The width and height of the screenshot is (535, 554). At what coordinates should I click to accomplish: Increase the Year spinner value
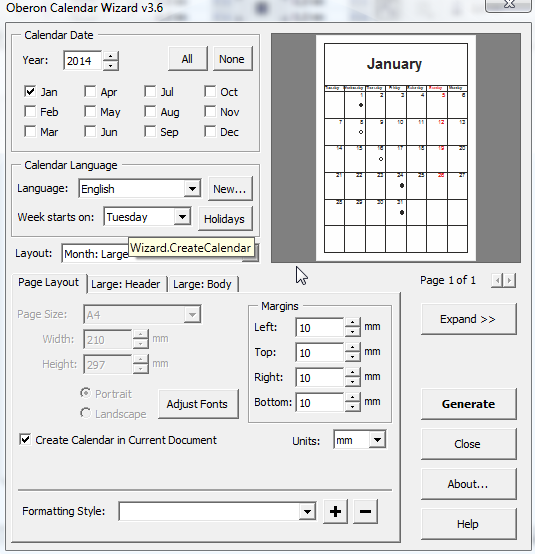click(111, 56)
